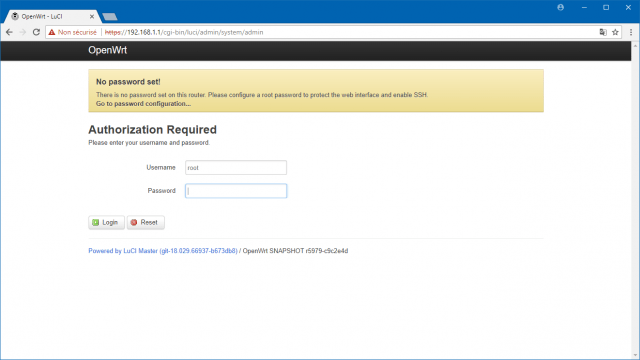
Task: Click the address bar URL text
Action: click(x=184, y=32)
